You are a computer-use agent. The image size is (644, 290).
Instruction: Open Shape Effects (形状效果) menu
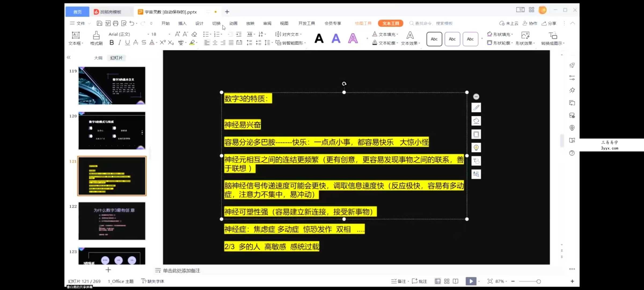point(525,38)
